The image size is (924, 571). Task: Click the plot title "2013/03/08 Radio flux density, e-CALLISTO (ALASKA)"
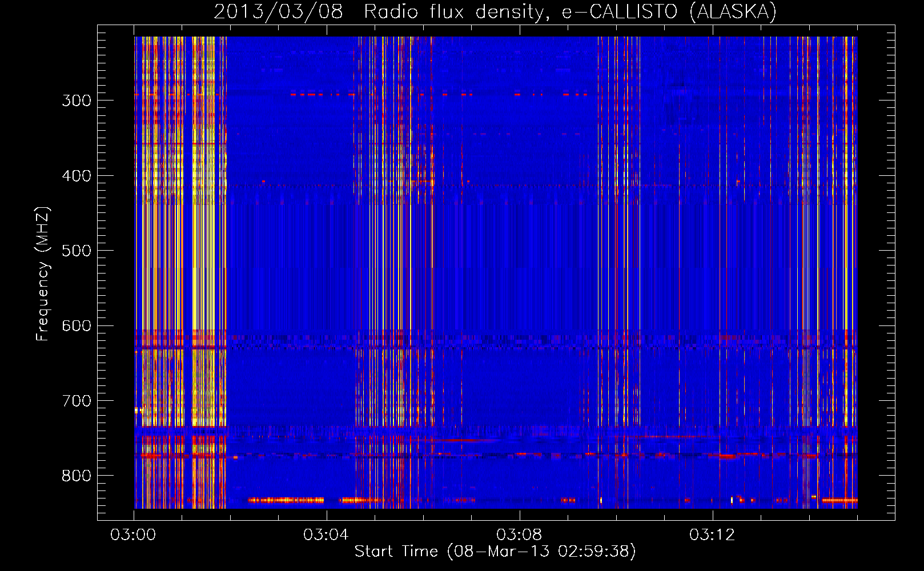pyautogui.click(x=495, y=11)
